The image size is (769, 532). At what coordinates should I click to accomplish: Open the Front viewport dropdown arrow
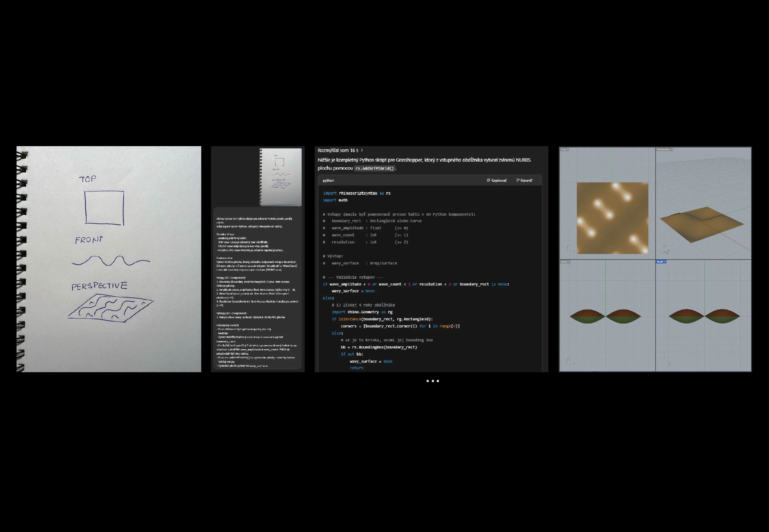click(569, 262)
